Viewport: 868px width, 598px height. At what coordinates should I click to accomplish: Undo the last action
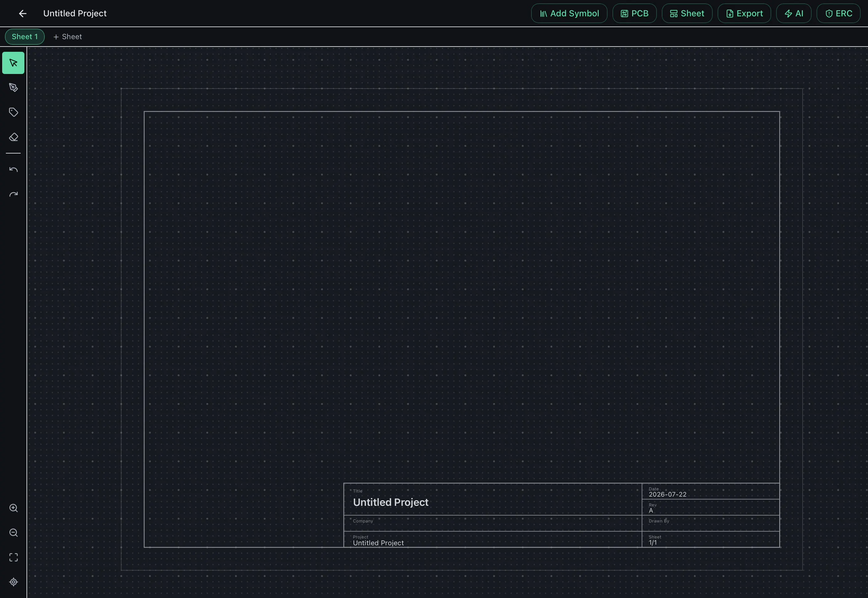[14, 170]
